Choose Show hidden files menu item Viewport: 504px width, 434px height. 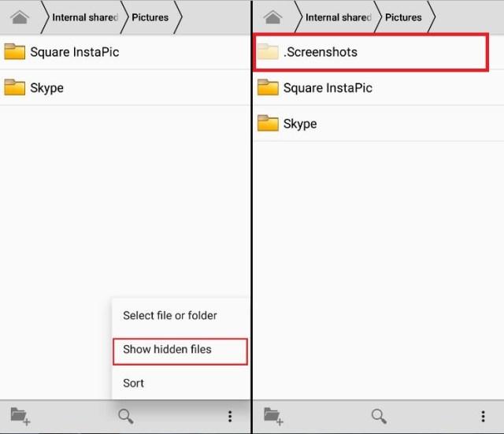click(180, 351)
